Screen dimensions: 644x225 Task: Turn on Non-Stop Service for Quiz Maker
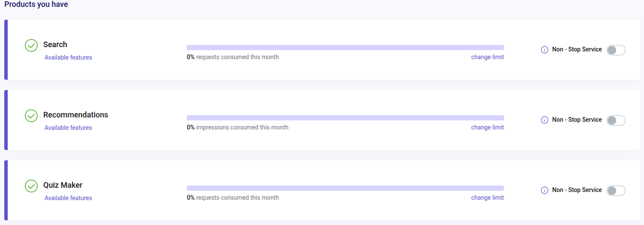pos(616,191)
